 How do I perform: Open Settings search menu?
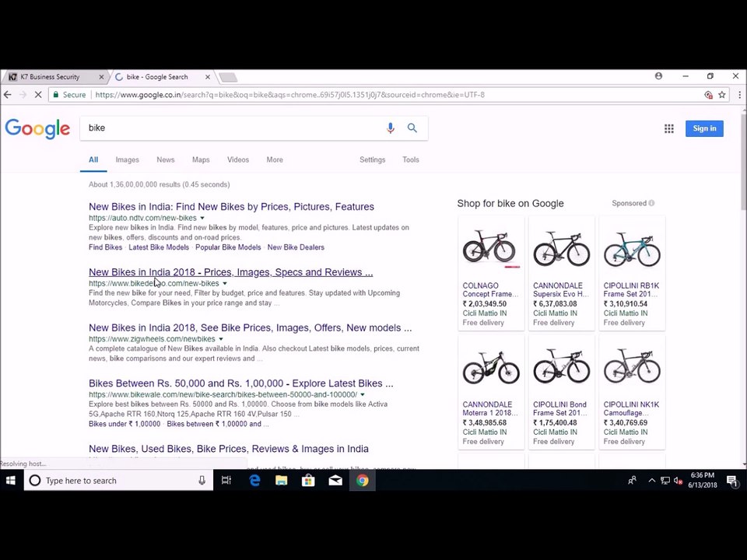(372, 160)
